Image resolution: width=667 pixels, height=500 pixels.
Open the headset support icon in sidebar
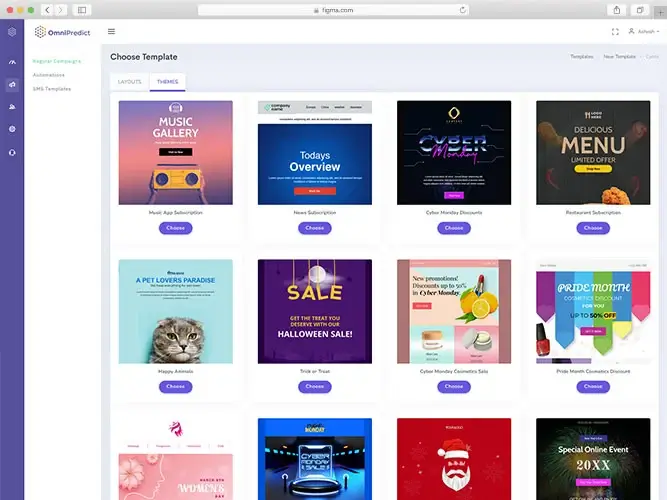tap(12, 151)
